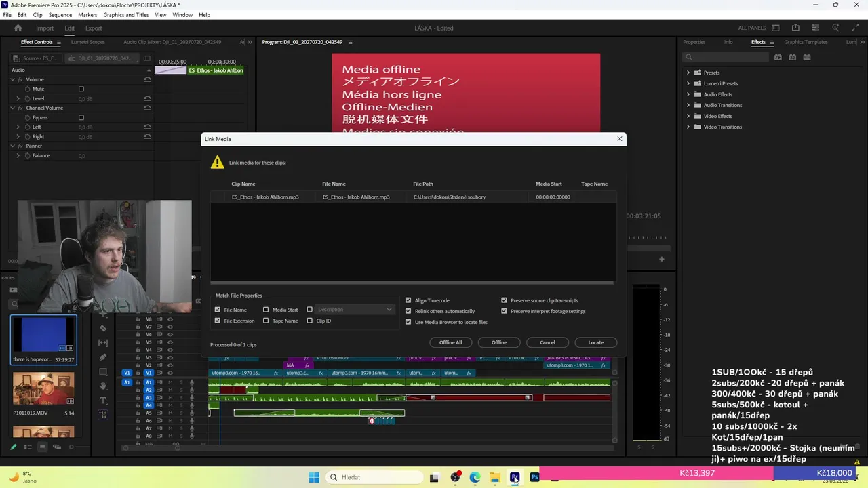Open Photoshop from the Windows taskbar
Image resolution: width=868 pixels, height=488 pixels.
click(534, 477)
